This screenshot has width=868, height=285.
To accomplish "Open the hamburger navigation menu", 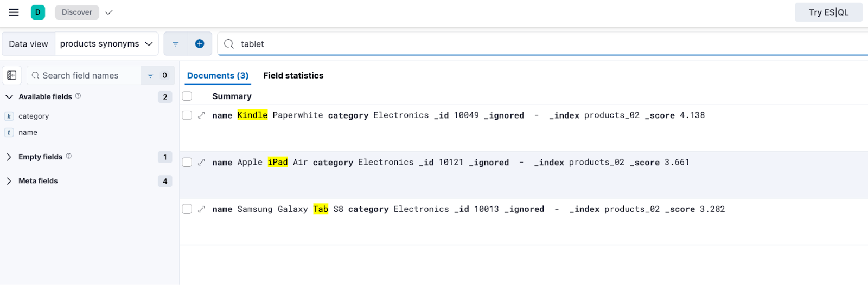I will click(14, 12).
